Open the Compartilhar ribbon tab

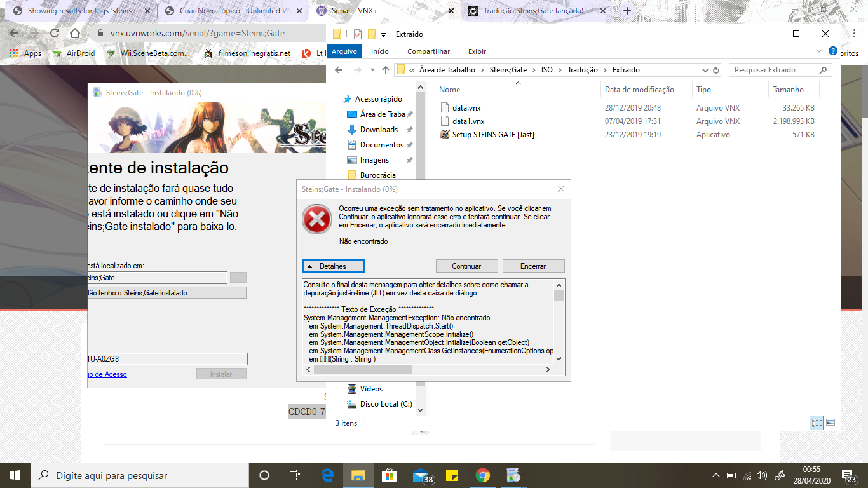(x=429, y=51)
